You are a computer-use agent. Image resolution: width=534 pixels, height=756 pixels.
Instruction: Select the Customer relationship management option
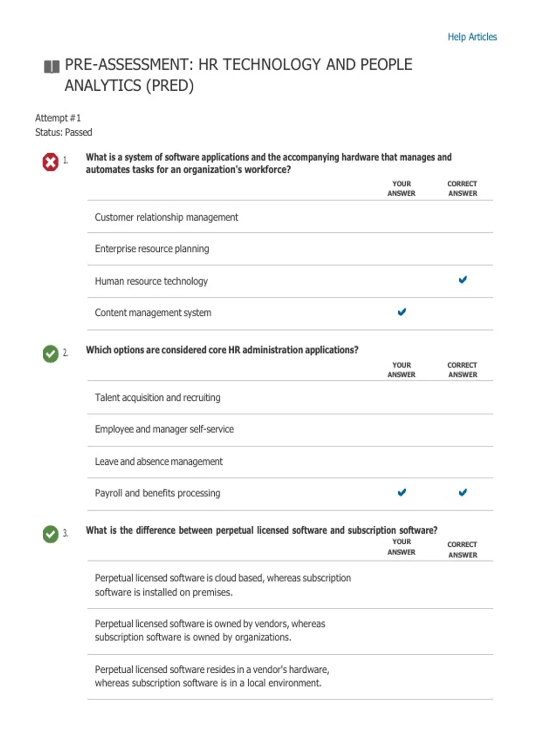pos(290,217)
